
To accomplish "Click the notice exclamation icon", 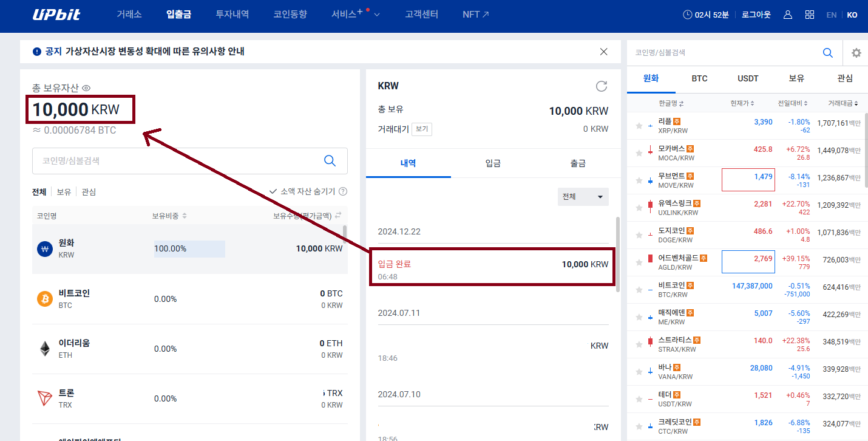I will coord(37,52).
